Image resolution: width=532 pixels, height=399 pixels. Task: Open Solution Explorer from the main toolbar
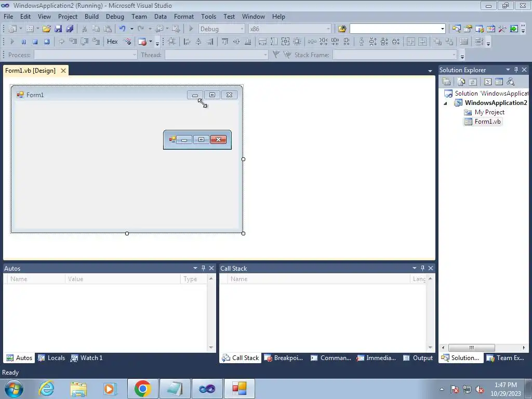tap(456, 29)
